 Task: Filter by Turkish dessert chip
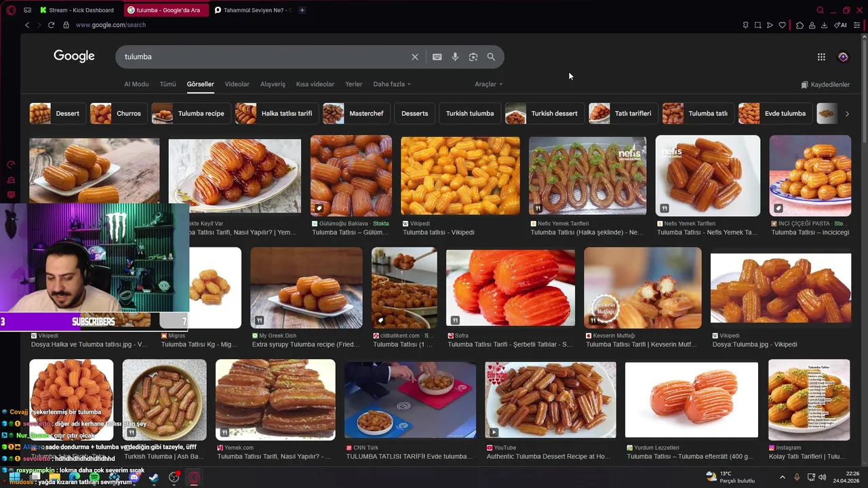(x=545, y=113)
